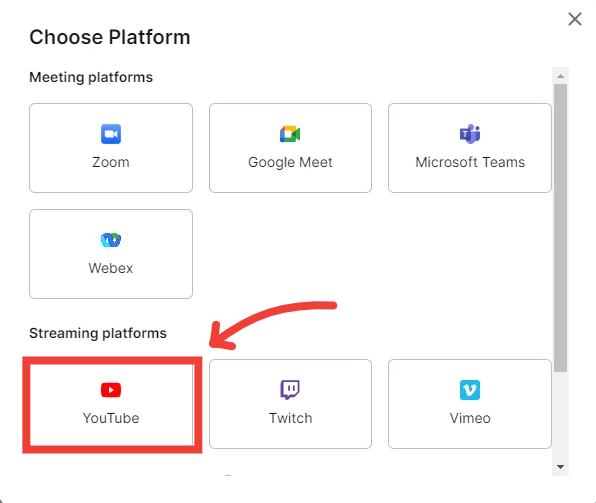Screen dimensions: 596x503
Task: Click the "Meeting platforms" heading
Action: pos(91,78)
